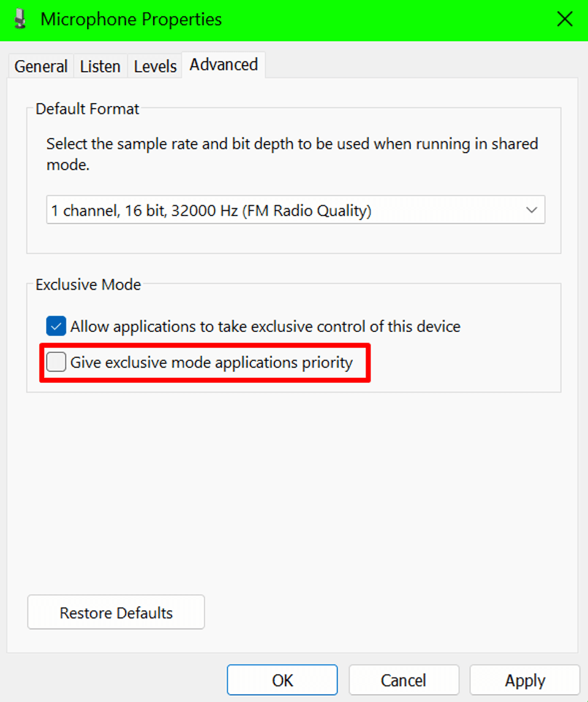Confirm settings with the OK button
The width and height of the screenshot is (588, 702).
point(282,680)
